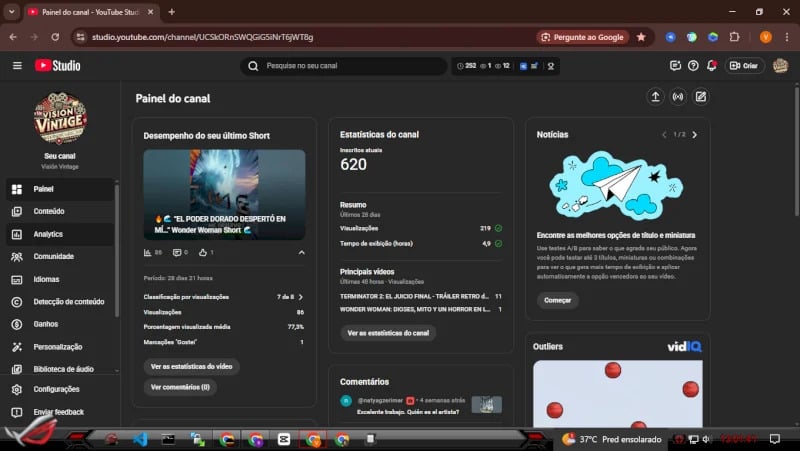The image size is (800, 451).
Task: Toggle the hamburger sidebar menu
Action: coord(17,66)
